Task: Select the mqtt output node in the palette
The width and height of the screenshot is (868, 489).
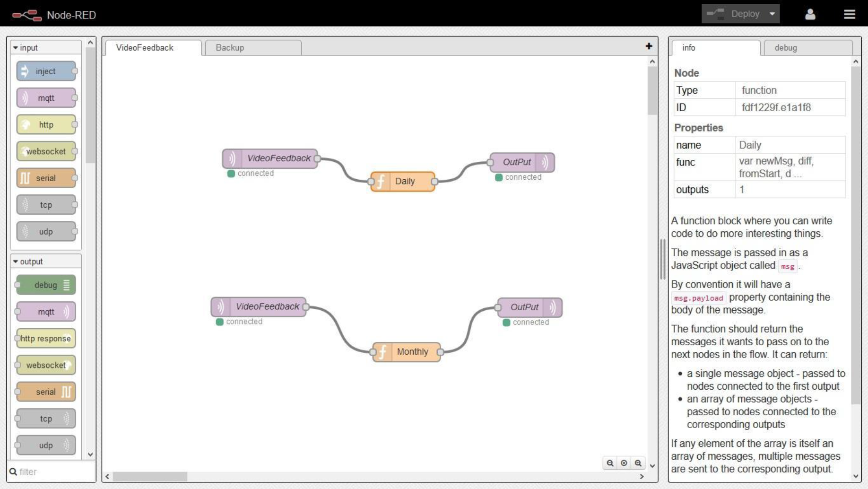Action: pyautogui.click(x=46, y=312)
